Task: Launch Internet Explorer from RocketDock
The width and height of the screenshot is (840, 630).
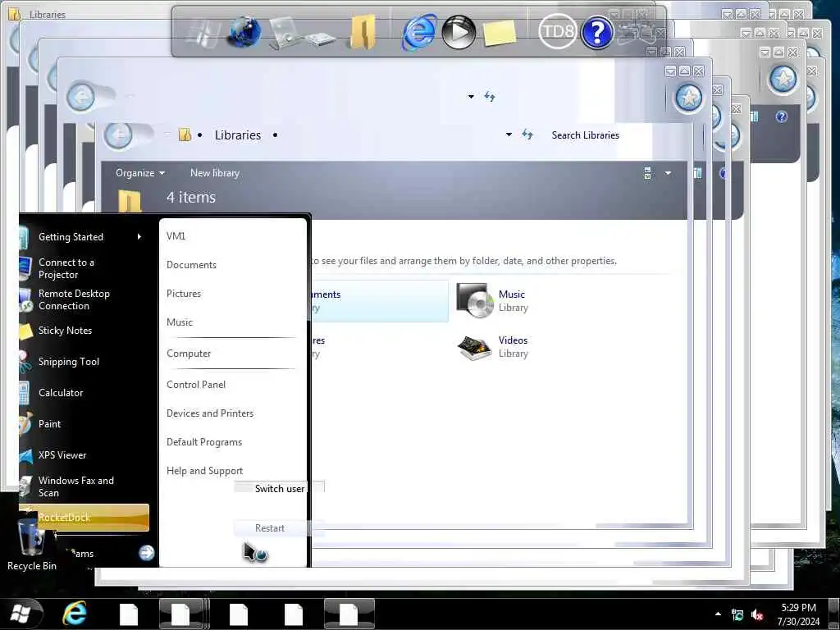Action: click(419, 32)
